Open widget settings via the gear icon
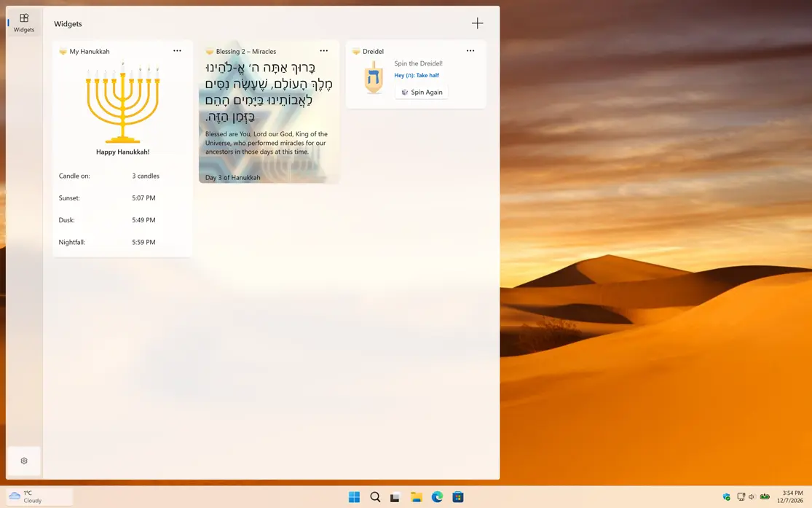 (x=24, y=461)
